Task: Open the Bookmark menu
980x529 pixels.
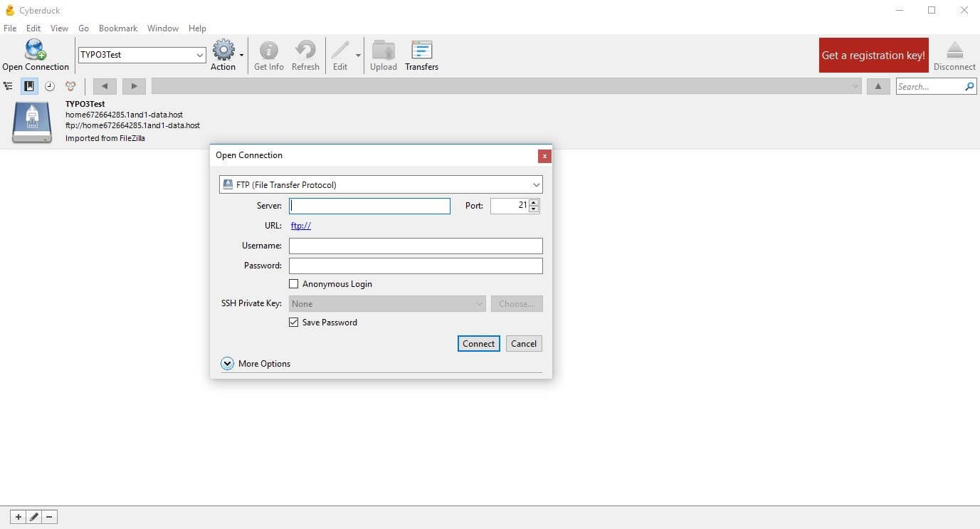Action: (117, 28)
